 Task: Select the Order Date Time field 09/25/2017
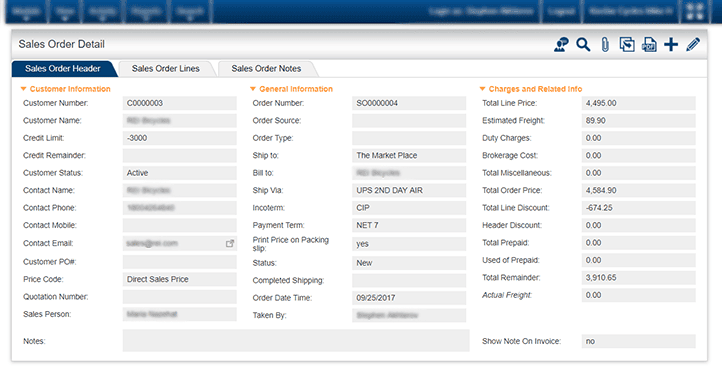click(x=409, y=298)
